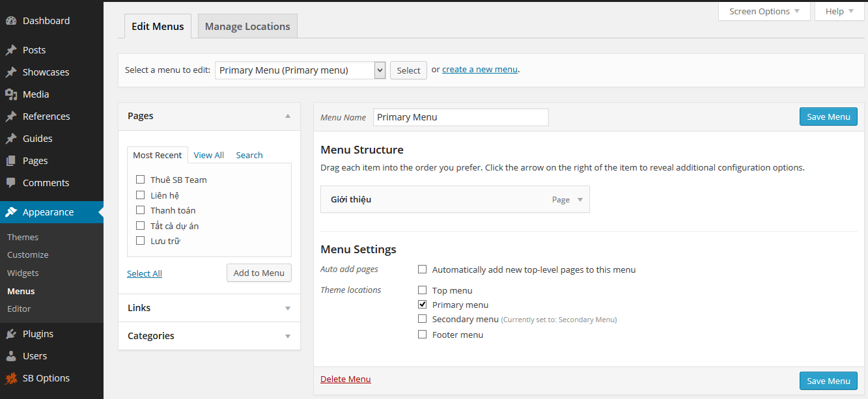868x399 pixels.
Task: Open the Screen Options dropdown
Action: click(764, 11)
